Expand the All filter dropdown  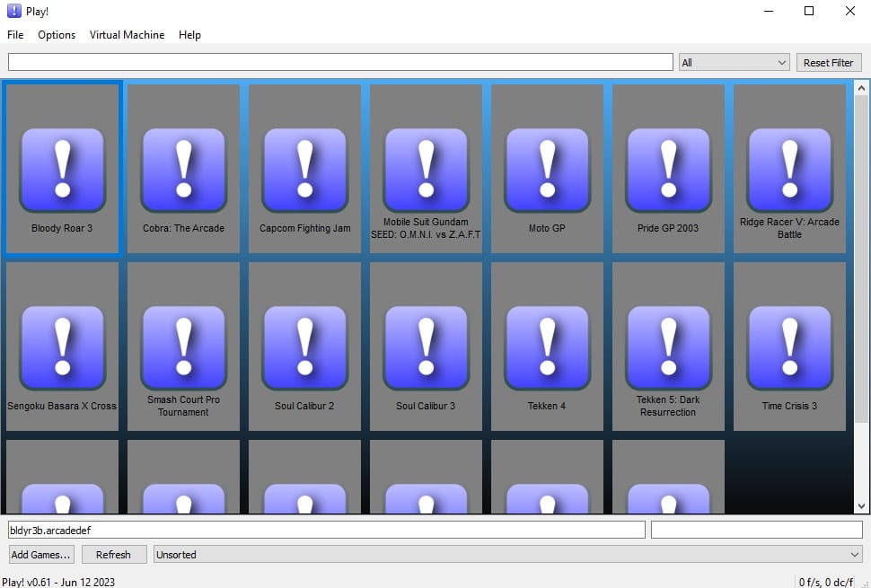coord(735,62)
